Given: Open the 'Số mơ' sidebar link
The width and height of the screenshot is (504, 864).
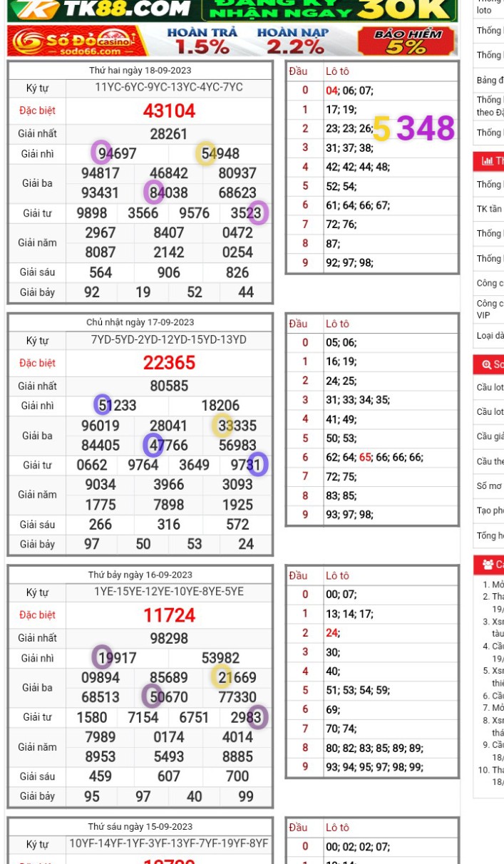Looking at the screenshot, I should [x=490, y=486].
